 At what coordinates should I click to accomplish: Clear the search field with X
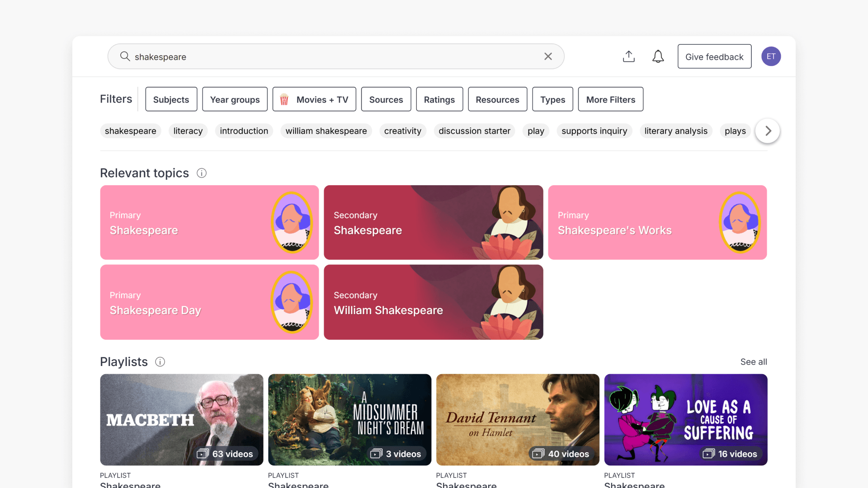[548, 56]
